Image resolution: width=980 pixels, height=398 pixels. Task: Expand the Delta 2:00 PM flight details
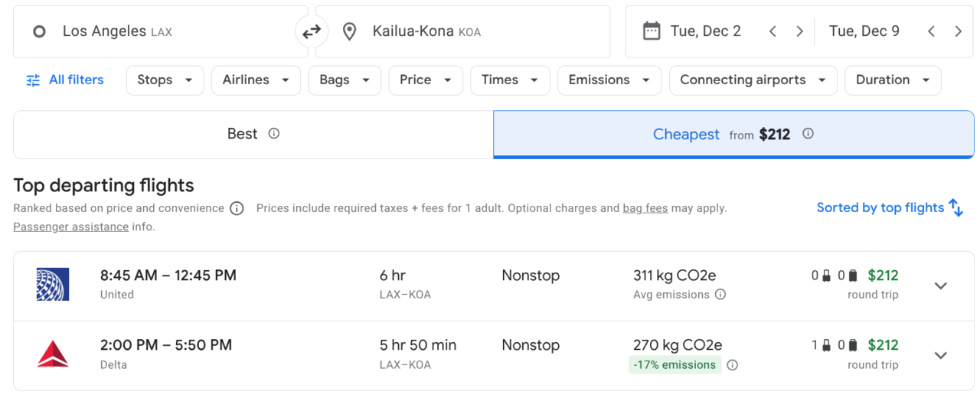941,355
